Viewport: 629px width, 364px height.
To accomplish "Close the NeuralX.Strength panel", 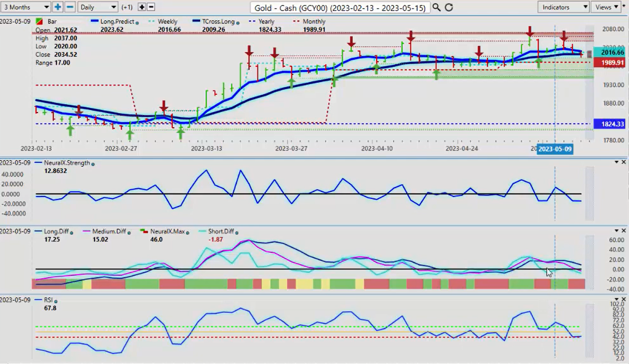I will (624, 162).
